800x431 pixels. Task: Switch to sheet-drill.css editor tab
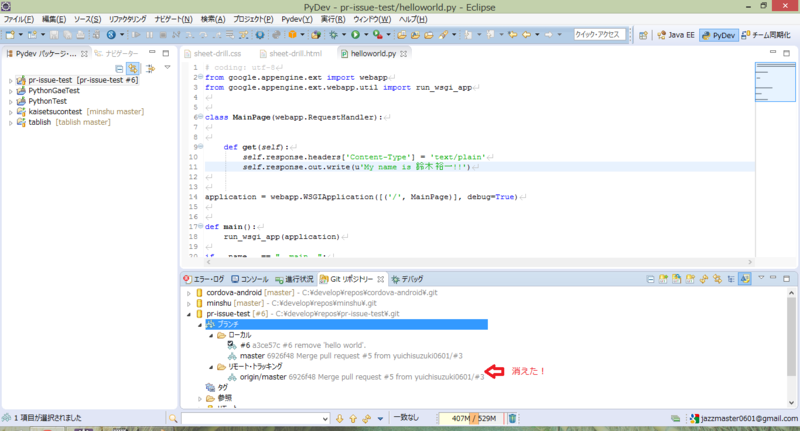(212, 54)
